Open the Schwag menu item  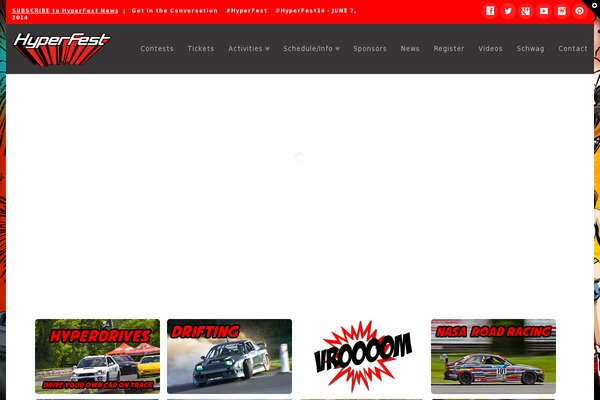(x=530, y=49)
